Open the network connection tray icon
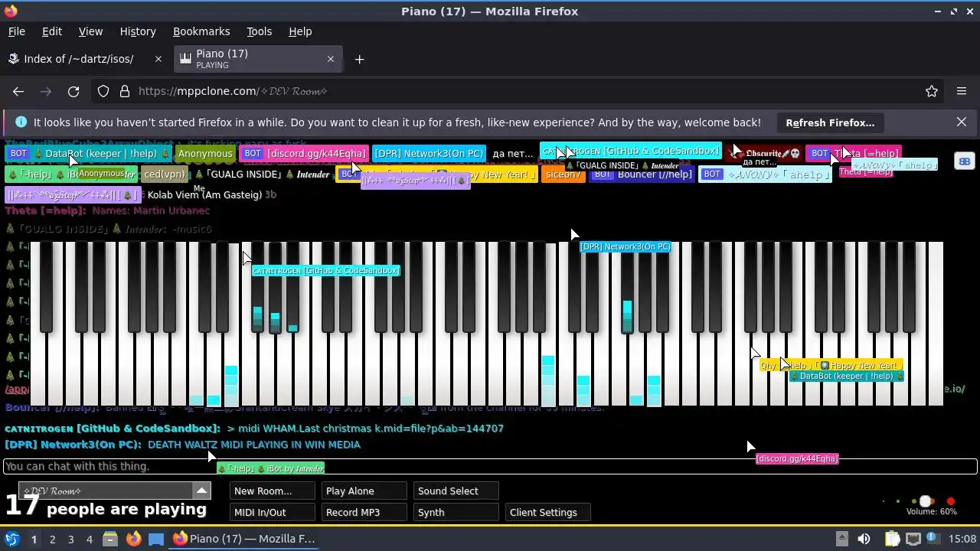The width and height of the screenshot is (980, 551). coord(913,539)
